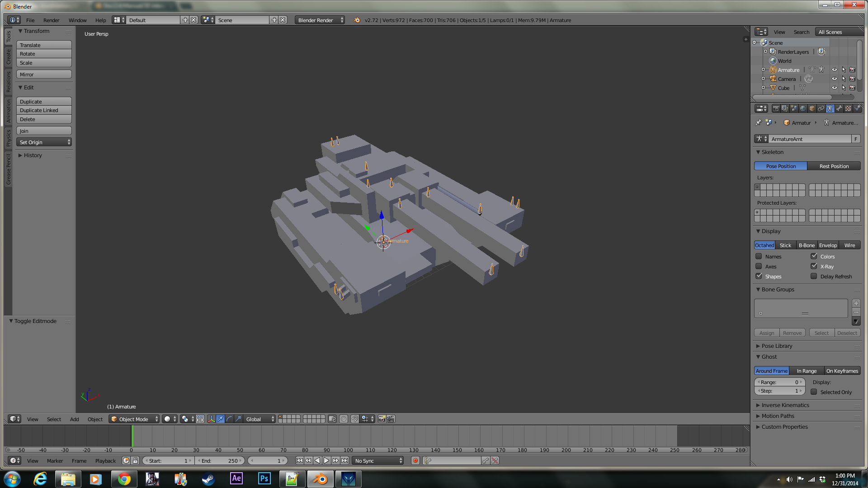The image size is (868, 488).
Task: Jump to last frame in timeline
Action: pyautogui.click(x=344, y=460)
